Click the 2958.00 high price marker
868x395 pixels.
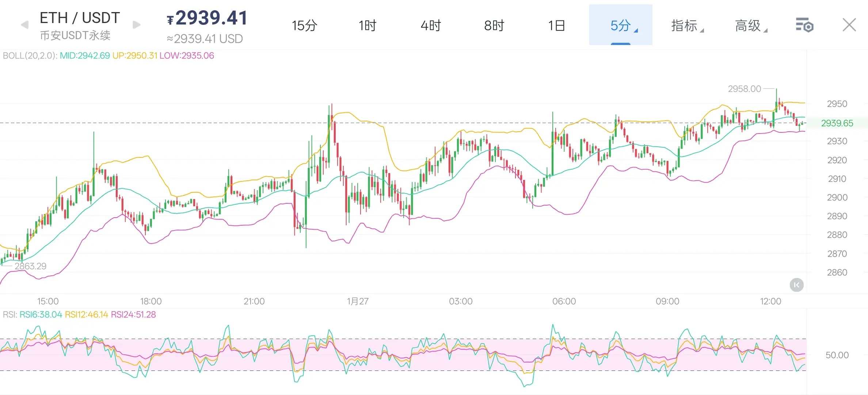coord(744,89)
